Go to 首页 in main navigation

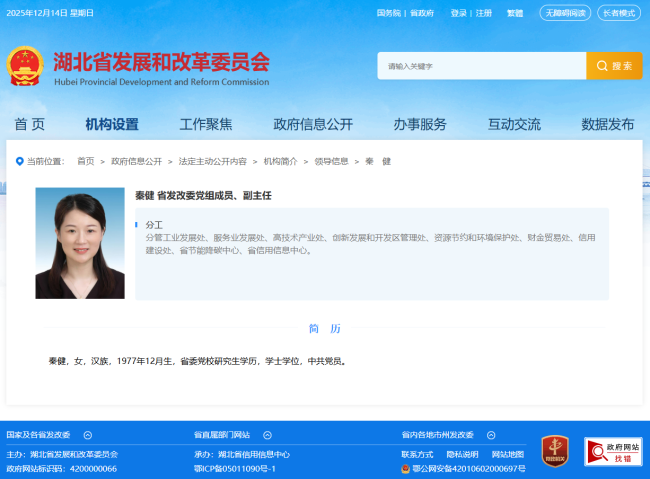tap(29, 124)
